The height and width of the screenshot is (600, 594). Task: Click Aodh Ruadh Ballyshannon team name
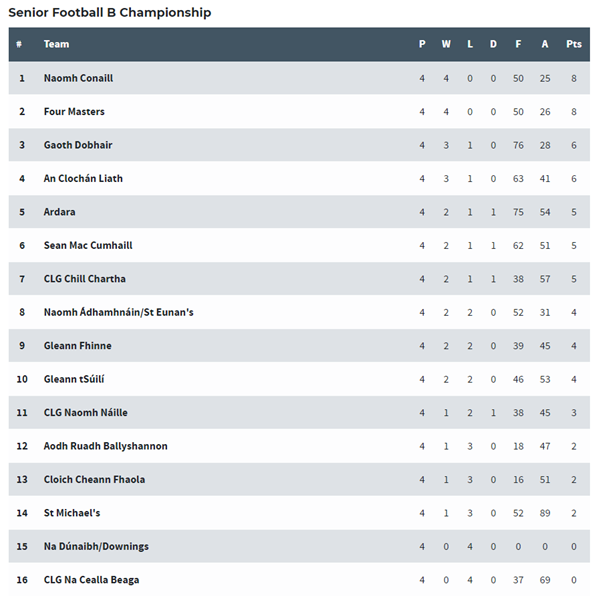tap(106, 446)
